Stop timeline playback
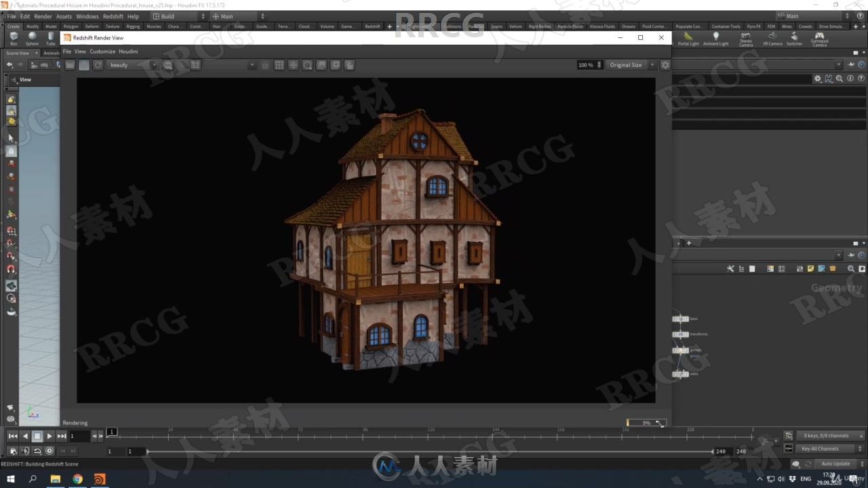 click(37, 436)
